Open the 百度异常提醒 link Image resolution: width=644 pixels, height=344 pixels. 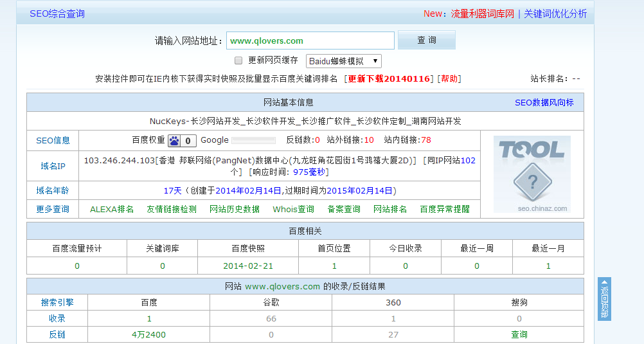[x=445, y=209]
